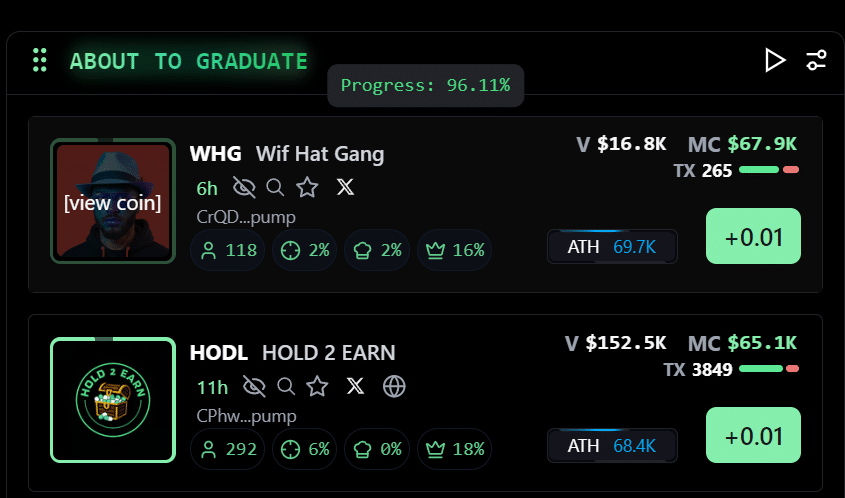The height and width of the screenshot is (498, 845).
Task: Open the HOLD 2 EARN coin thumbnail
Action: (x=112, y=401)
